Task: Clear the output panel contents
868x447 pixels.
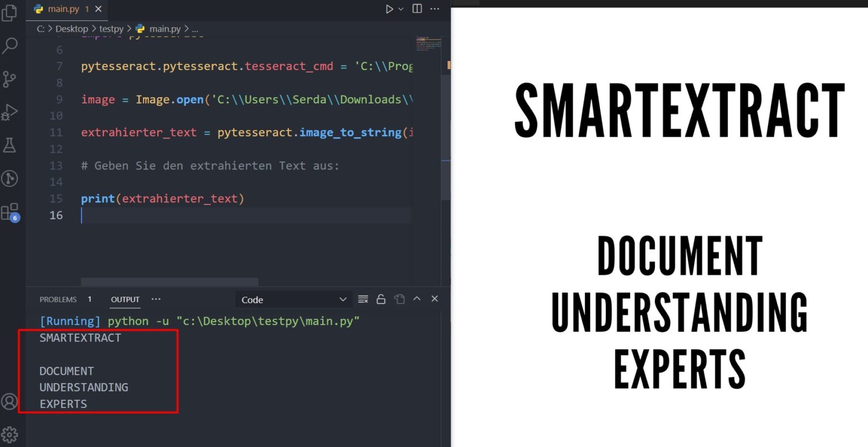Action: [x=363, y=299]
